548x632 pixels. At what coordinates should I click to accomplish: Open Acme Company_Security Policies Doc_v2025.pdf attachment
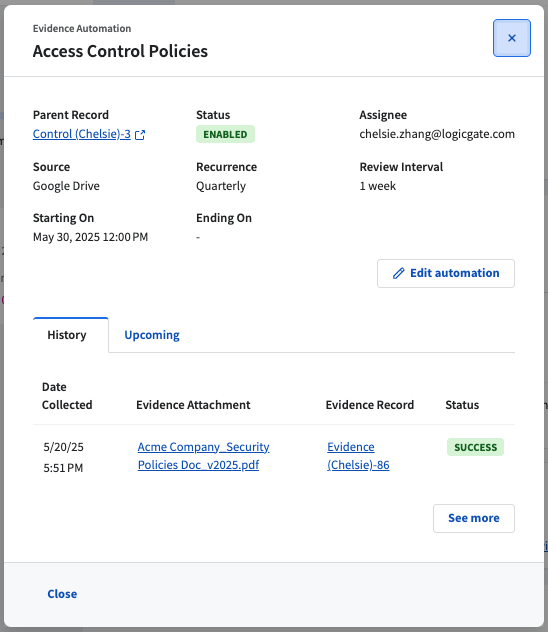click(203, 456)
